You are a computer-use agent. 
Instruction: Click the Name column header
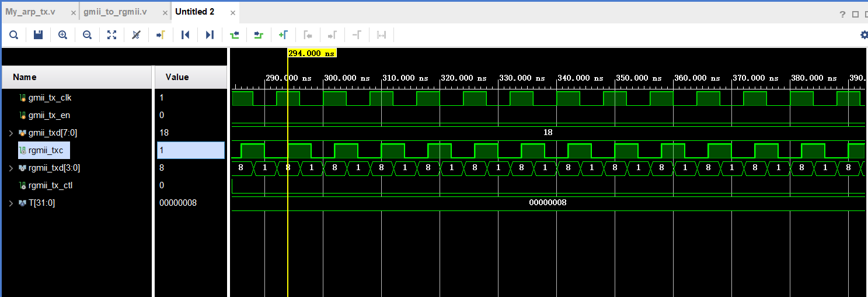coord(76,77)
